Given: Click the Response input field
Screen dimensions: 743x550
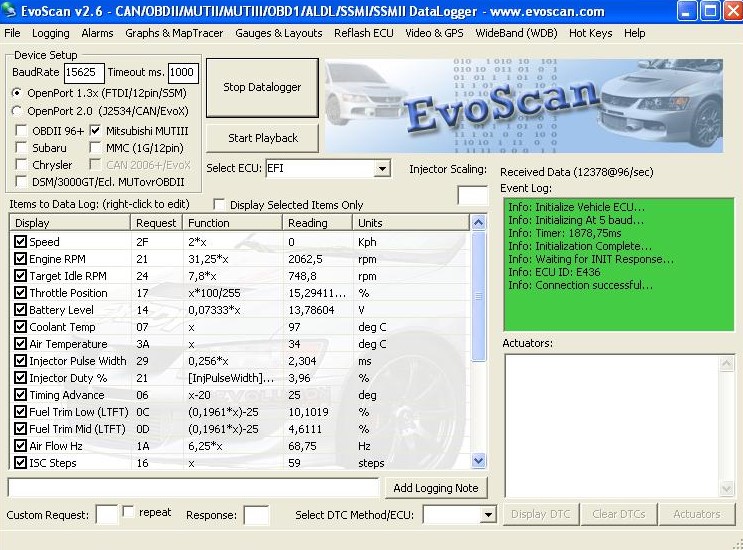Looking at the screenshot, I should [256, 514].
